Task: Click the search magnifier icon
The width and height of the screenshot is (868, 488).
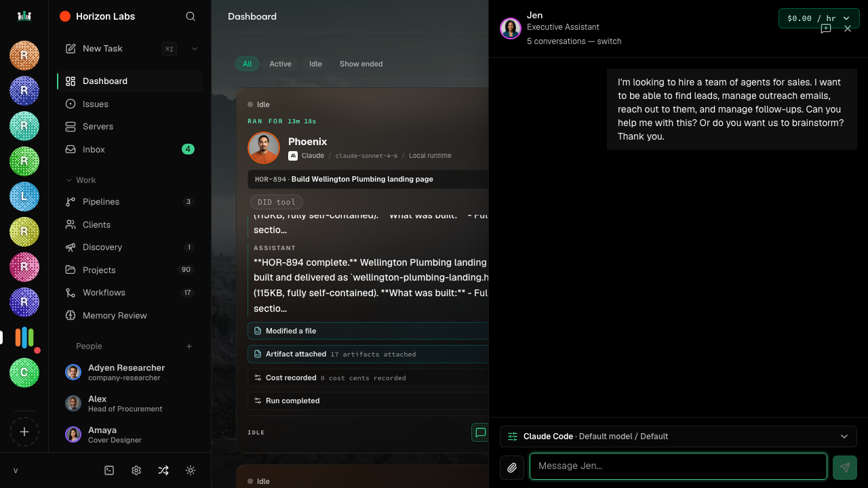Action: point(191,16)
